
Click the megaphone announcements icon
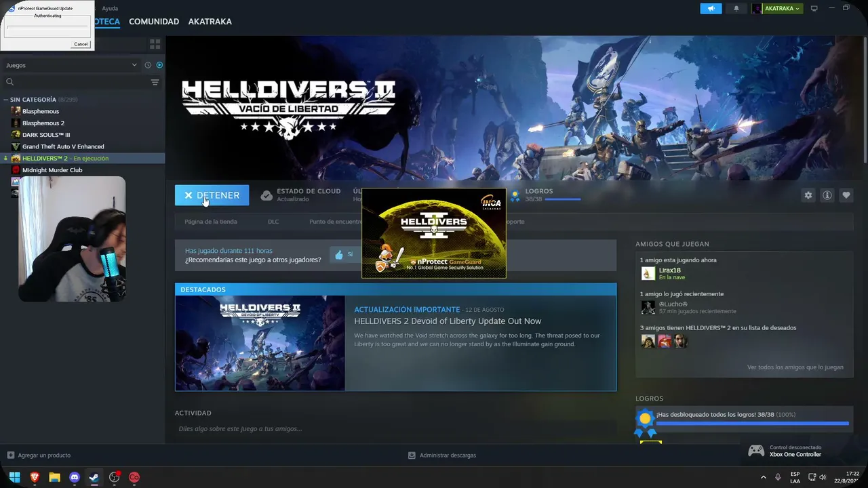711,8
